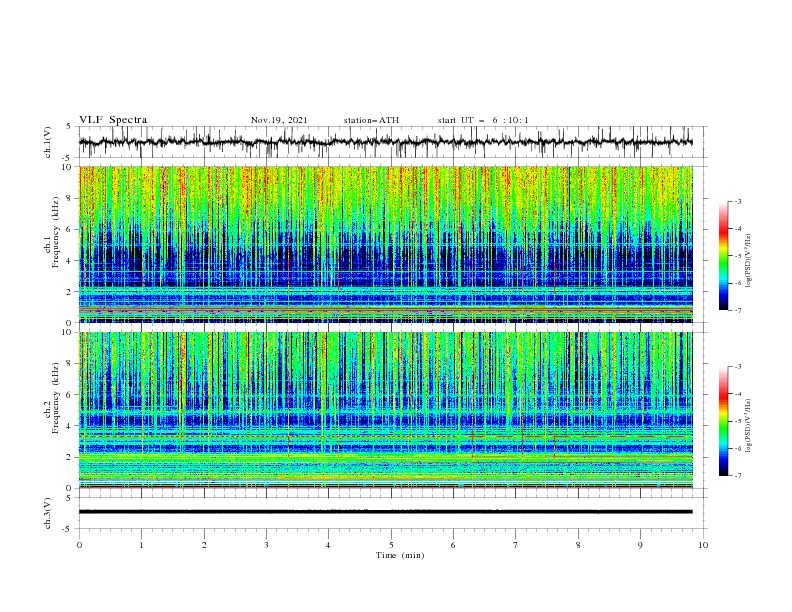The height and width of the screenshot is (612, 792).
Task: Click time axis tick label "0"
Action: click(79, 545)
